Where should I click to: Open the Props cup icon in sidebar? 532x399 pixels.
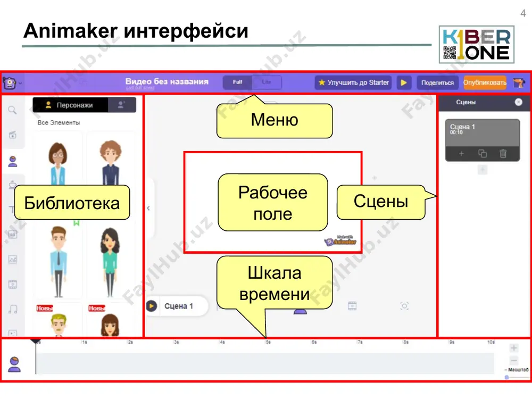13,185
